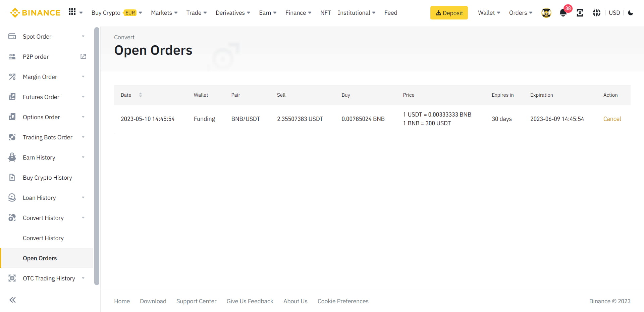Open the Orders dropdown
Image resolution: width=644 pixels, height=312 pixels.
point(521,13)
